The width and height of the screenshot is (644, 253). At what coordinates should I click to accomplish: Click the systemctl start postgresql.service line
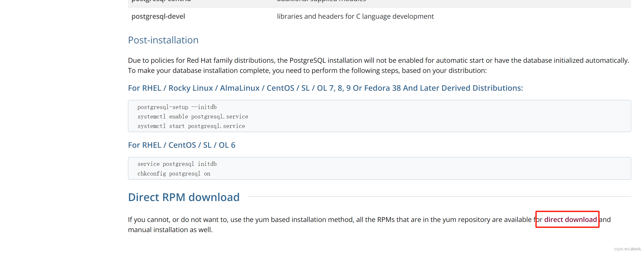click(x=191, y=126)
